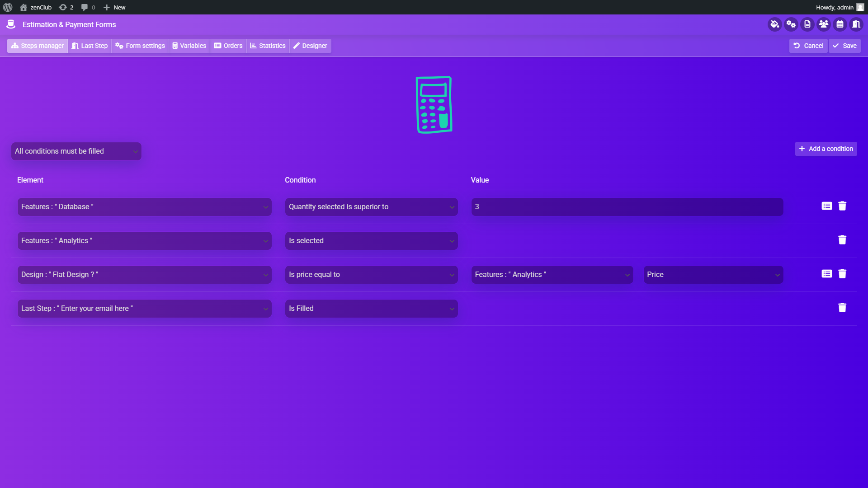Screen dimensions: 868x488
Task: Delete the Enter your email condition row
Action: click(x=842, y=308)
